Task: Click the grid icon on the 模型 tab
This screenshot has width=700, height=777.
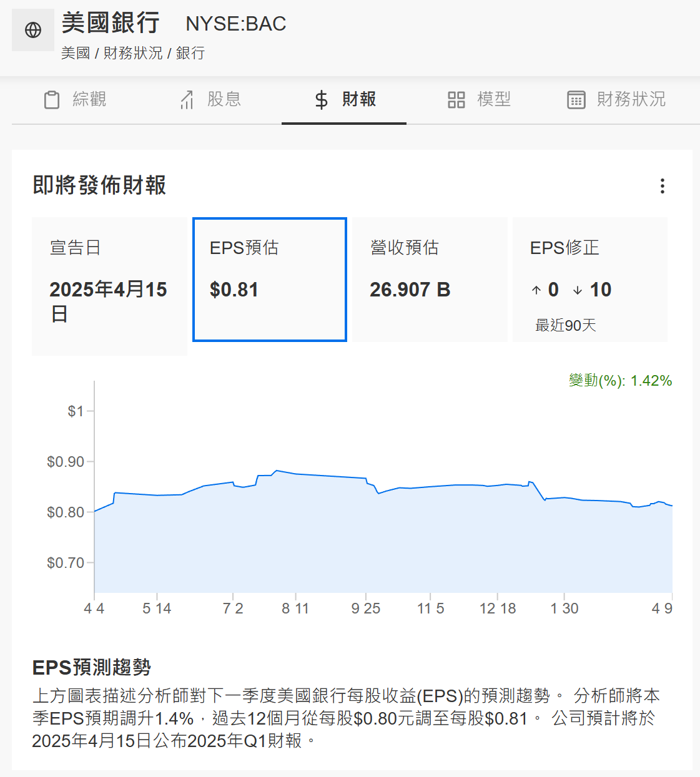Action: point(456,100)
